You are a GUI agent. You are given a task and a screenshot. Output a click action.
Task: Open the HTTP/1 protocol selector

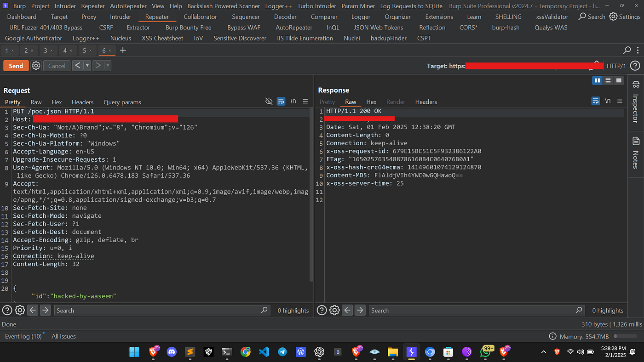coord(616,66)
